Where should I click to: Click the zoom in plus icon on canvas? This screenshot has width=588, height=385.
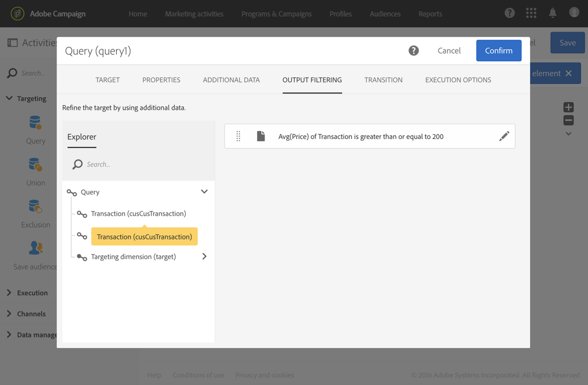point(568,107)
